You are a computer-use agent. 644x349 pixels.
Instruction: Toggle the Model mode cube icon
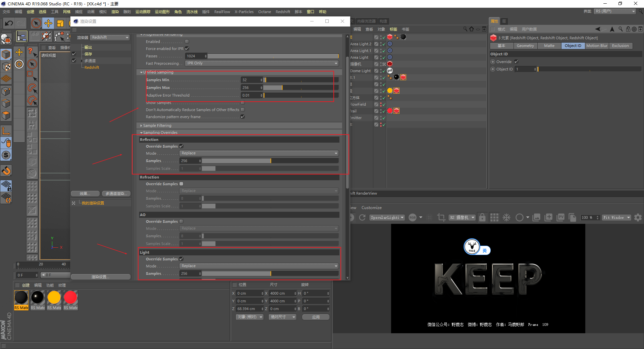(6, 54)
